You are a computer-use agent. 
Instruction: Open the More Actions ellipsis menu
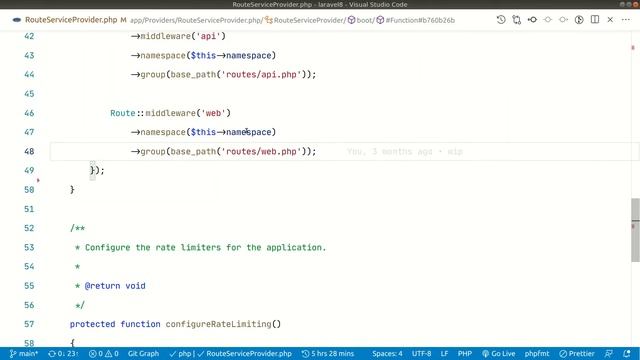(626, 20)
